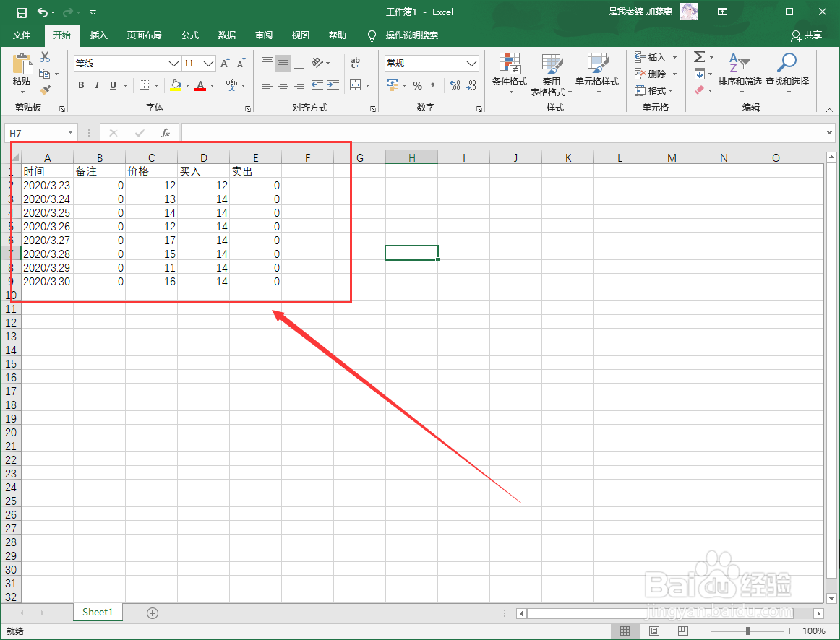Click the 插入 insert cells button
Screen dimensions: 840x640
(656, 57)
